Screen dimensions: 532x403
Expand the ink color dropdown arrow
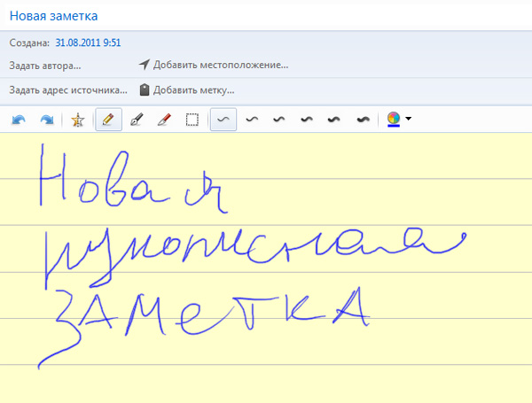point(408,120)
